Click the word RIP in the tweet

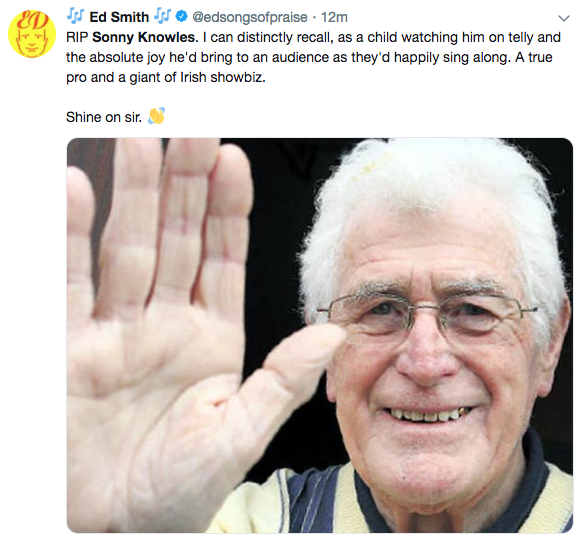coord(77,37)
